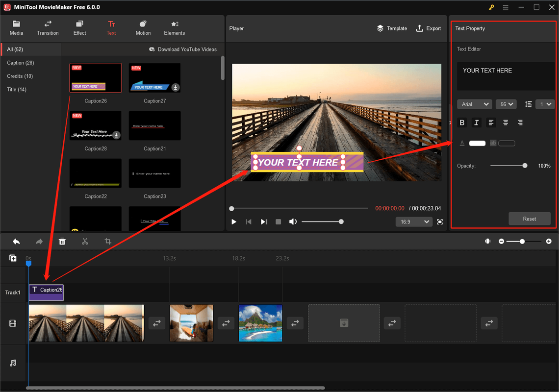This screenshot has height=392, width=559.
Task: Open the line spacing dropdown
Action: point(545,104)
